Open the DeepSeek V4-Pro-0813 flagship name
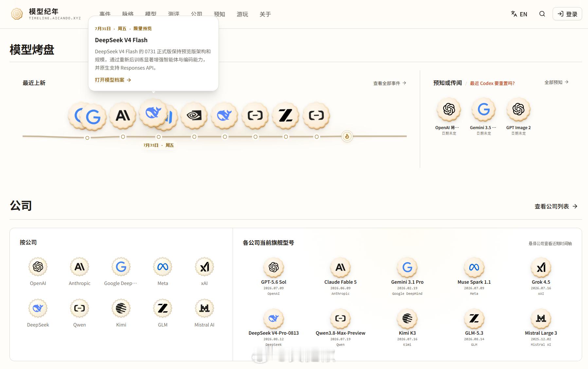The height and width of the screenshot is (369, 588). (x=274, y=333)
